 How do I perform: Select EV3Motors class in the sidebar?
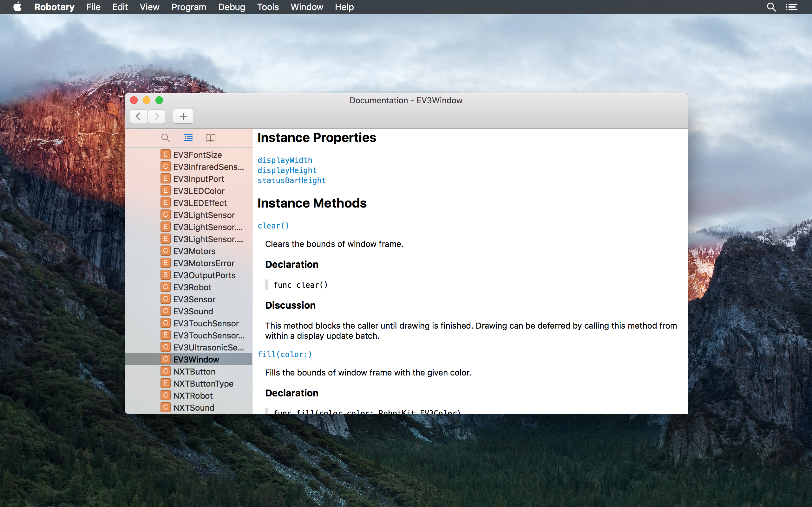pyautogui.click(x=194, y=251)
